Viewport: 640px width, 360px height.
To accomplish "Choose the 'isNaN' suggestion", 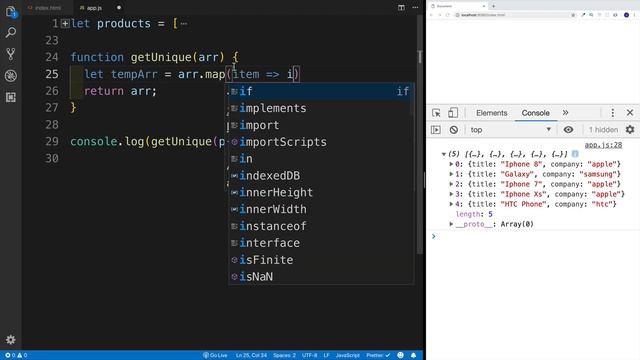I will point(321,276).
